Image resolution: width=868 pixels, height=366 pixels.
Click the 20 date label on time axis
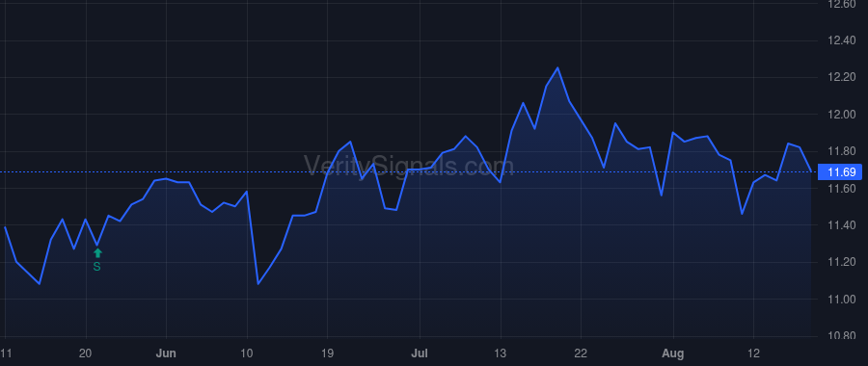pyautogui.click(x=85, y=353)
